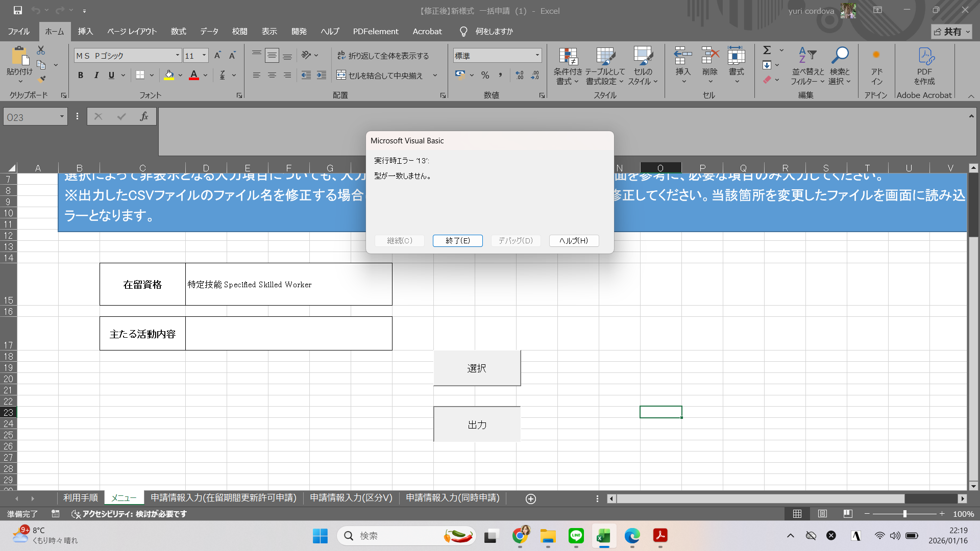Click the format painter brush icon

pos(41,79)
